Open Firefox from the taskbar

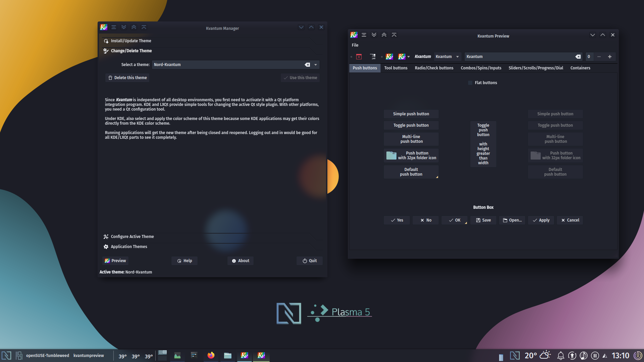click(x=211, y=355)
